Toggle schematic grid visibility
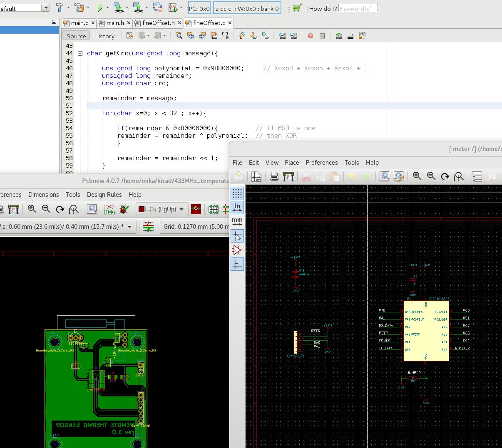 [x=237, y=193]
